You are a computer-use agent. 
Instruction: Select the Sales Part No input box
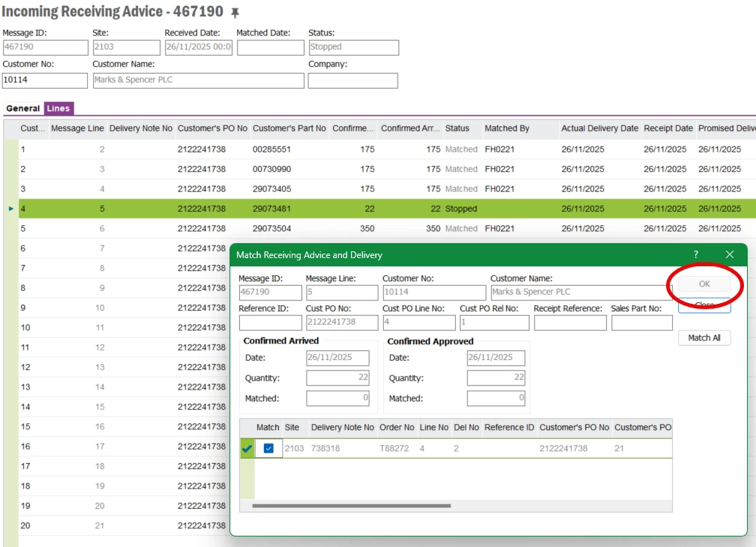[641, 323]
